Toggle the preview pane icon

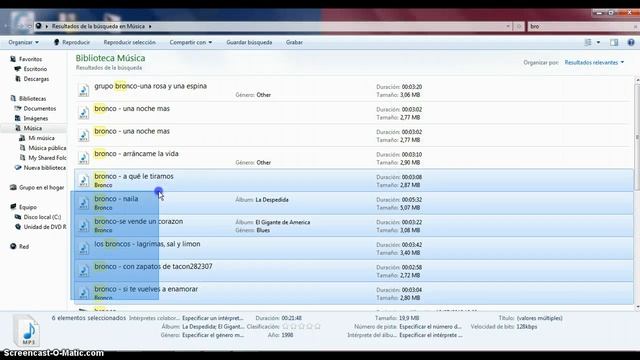pyautogui.click(x=614, y=42)
